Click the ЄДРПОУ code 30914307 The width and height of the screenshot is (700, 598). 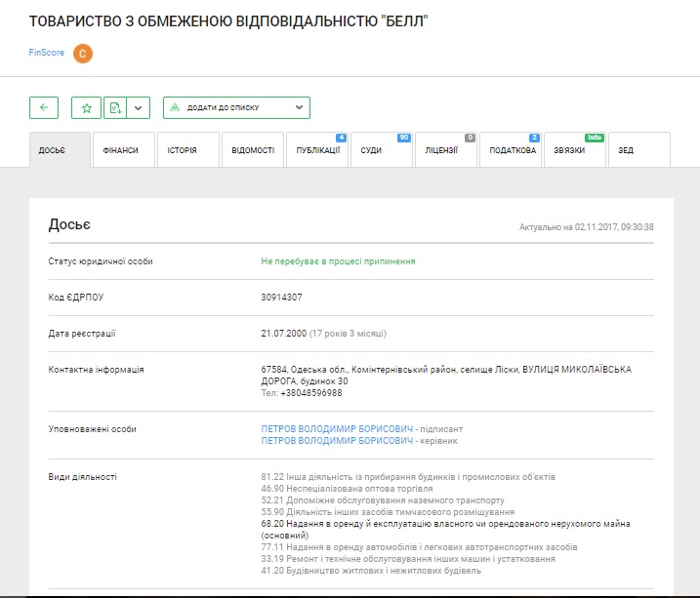(x=281, y=297)
